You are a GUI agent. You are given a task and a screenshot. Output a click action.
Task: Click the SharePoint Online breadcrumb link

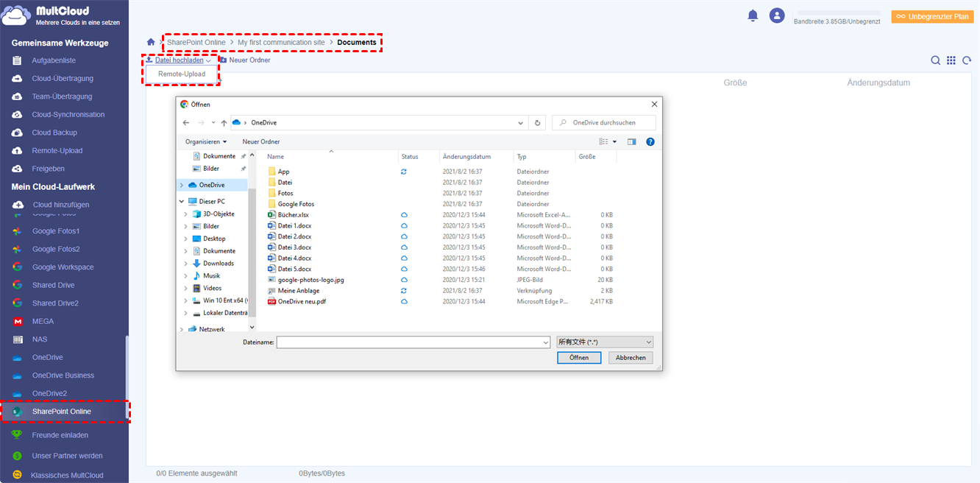[x=196, y=43]
